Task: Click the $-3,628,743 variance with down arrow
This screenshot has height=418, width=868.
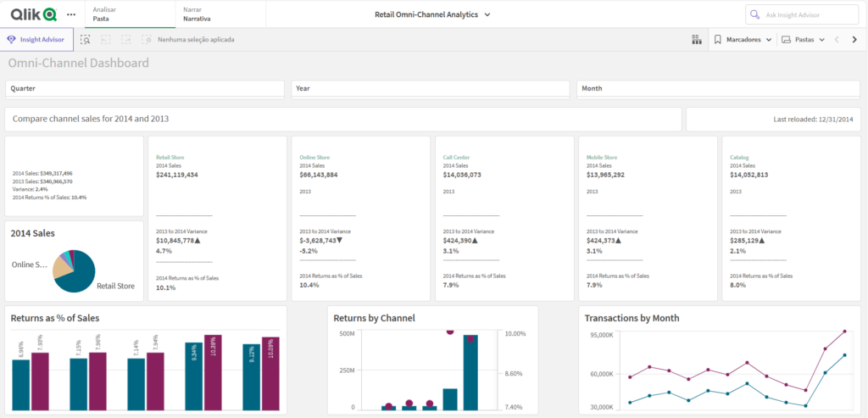Action: coord(321,241)
